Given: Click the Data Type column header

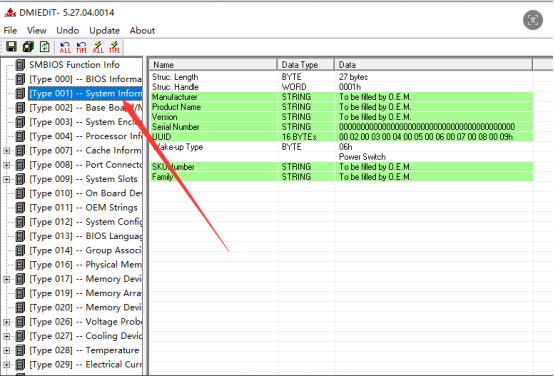Looking at the screenshot, I should 306,65.
